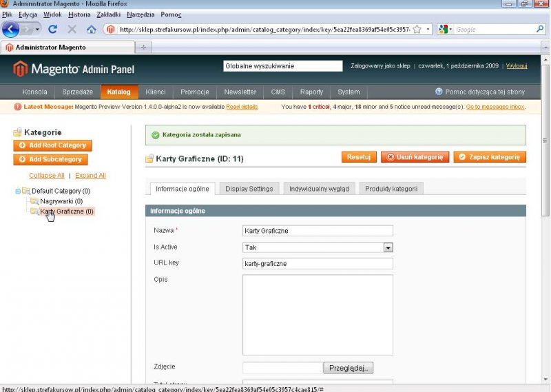Click the Home icon in toolbar
Viewport: 551px width, 392px height.
pos(91,30)
